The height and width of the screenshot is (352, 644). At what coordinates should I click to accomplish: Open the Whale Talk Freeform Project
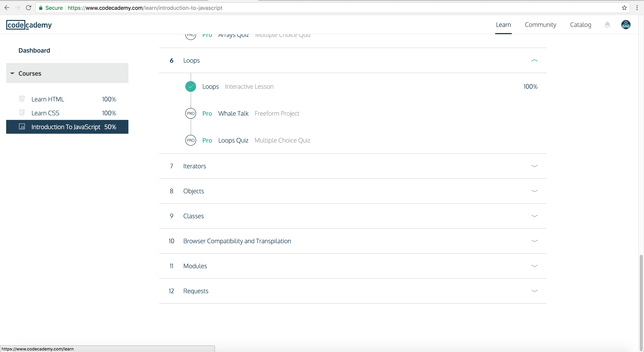pos(233,113)
